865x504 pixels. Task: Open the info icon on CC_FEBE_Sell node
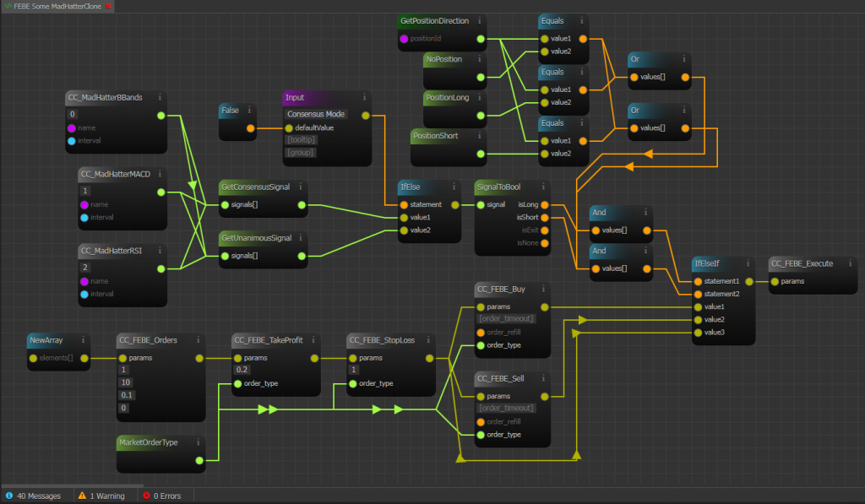543,377
